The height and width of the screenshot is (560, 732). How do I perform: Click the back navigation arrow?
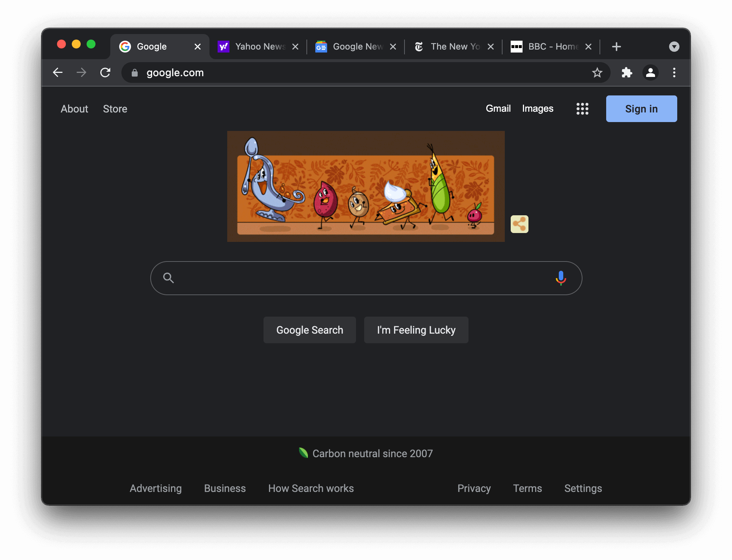[58, 72]
